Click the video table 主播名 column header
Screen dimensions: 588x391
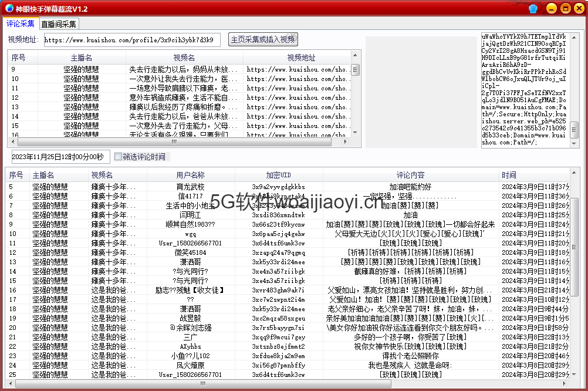click(82, 58)
